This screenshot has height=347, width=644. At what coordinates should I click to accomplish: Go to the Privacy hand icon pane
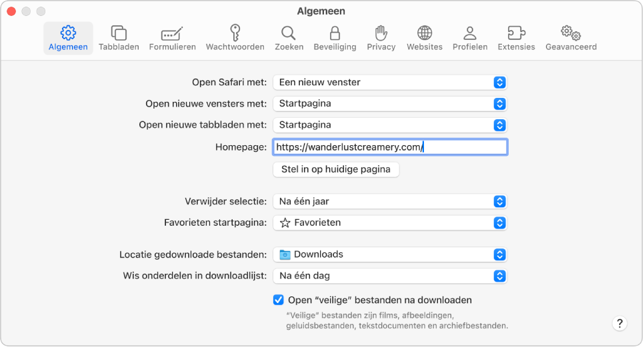point(381,38)
